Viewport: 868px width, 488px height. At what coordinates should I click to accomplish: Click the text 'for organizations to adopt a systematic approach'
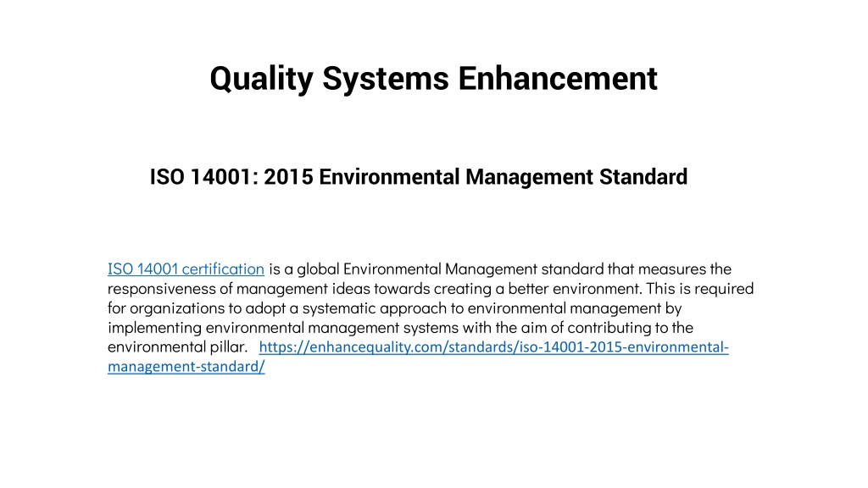[277, 308]
